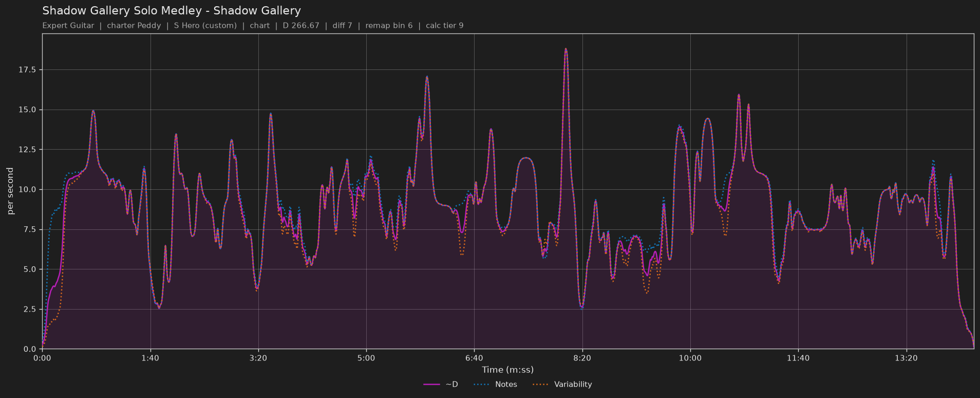Click the 1:40 time tick label
The image size is (980, 398).
pos(150,358)
